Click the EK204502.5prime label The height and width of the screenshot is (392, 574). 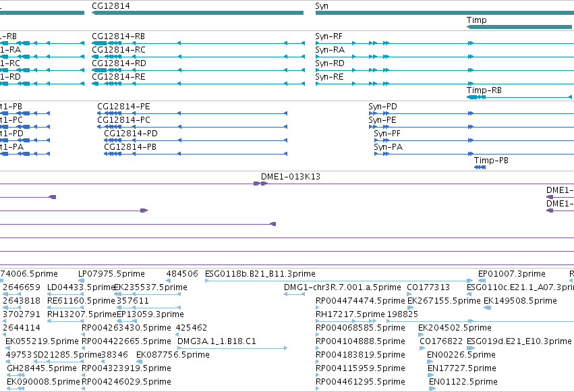(x=455, y=328)
